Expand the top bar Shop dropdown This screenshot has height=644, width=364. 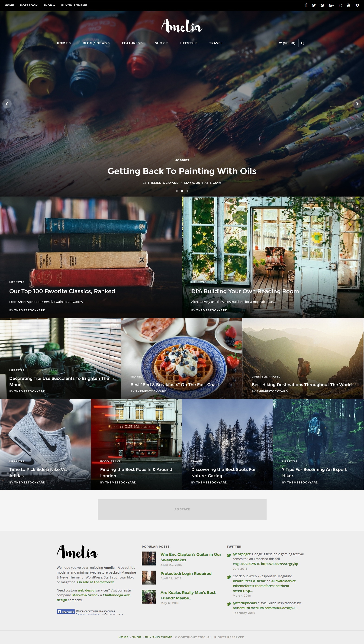tap(49, 5)
